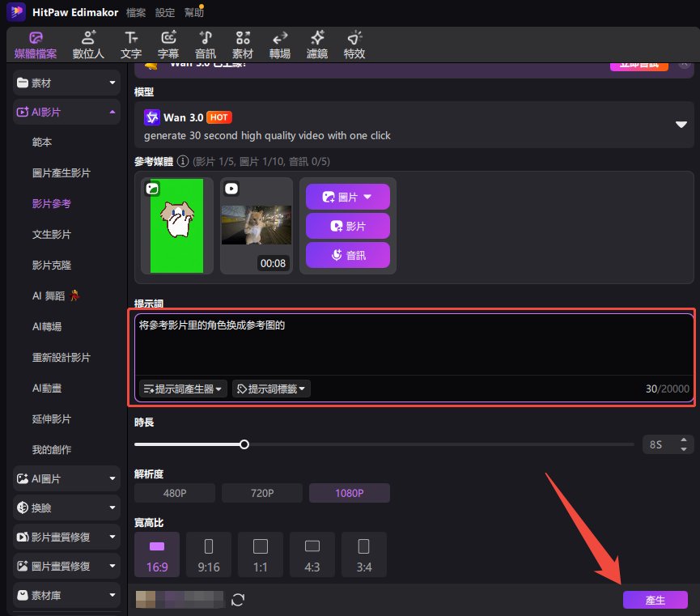Click the 時長 duration slider handle
This screenshot has height=616, width=700.
pos(244,444)
